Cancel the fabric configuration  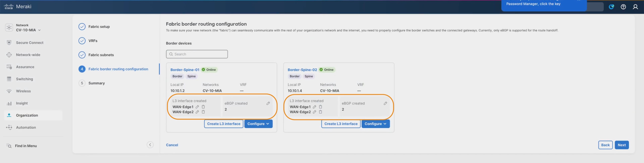coord(172,145)
